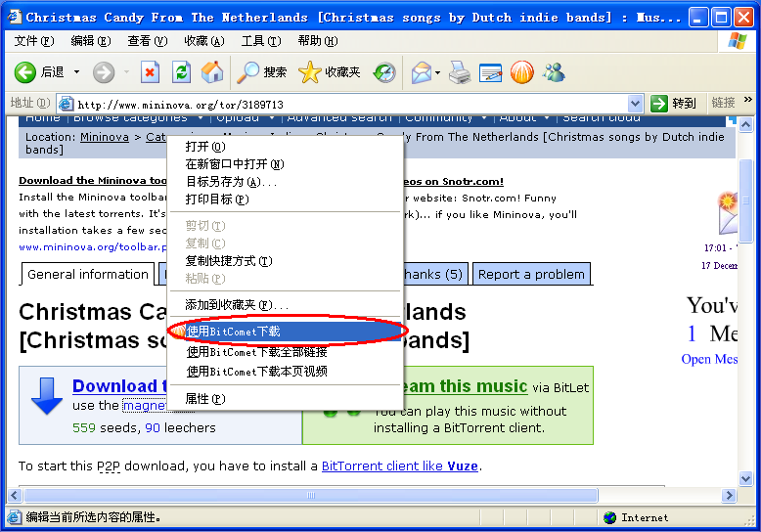Choose 打印目标(P) in context menu

(x=285, y=199)
